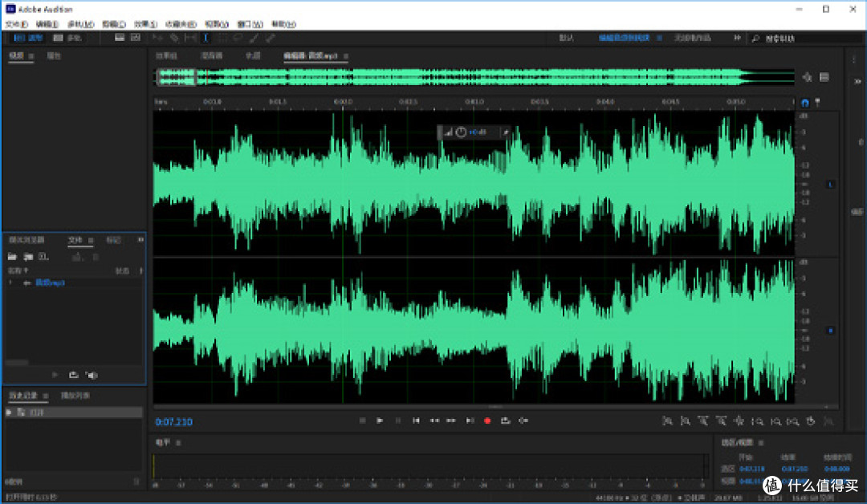Switch to the Editor mp3 tab
867x504 pixels.
[311, 56]
